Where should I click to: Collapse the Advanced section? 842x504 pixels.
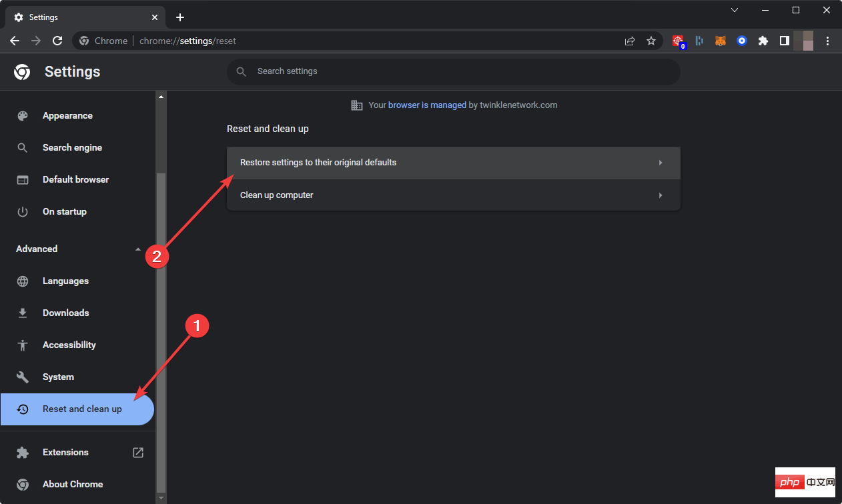coord(138,249)
